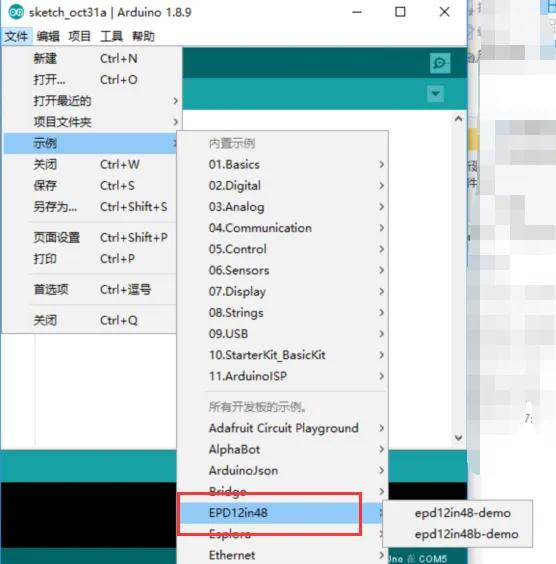Open the 编辑 menu

click(48, 36)
